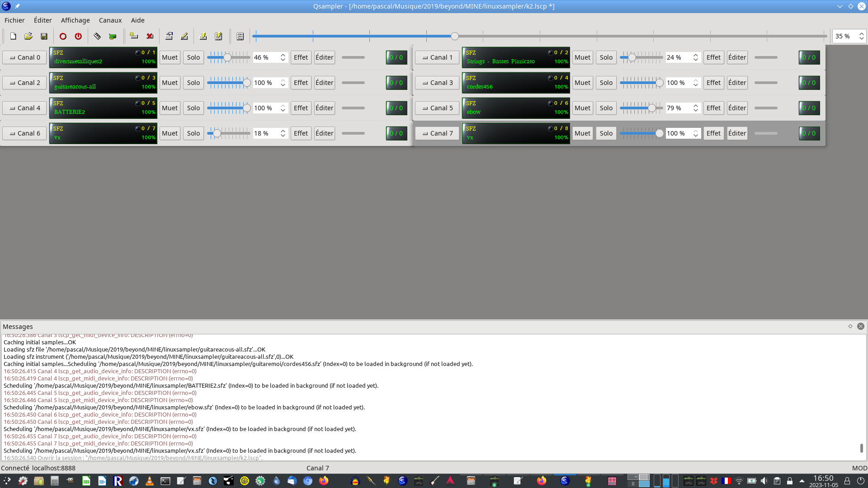Toggle Muet on Canal 0

(170, 57)
